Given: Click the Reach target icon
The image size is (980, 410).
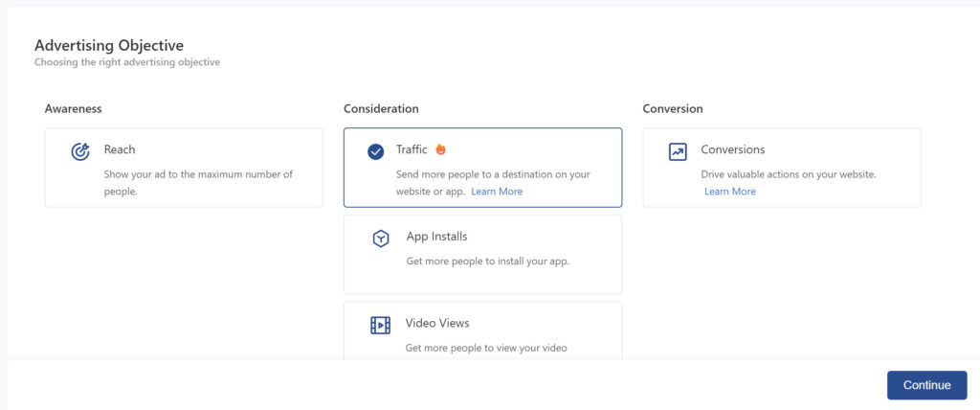Looking at the screenshot, I should (x=80, y=151).
